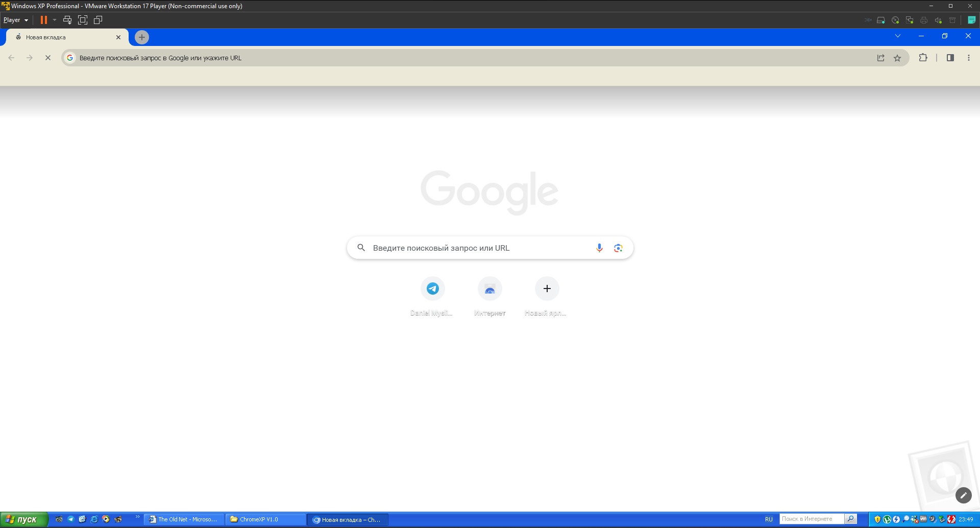Stop page loading with X button
Viewport: 980px width, 528px height.
pyautogui.click(x=48, y=58)
